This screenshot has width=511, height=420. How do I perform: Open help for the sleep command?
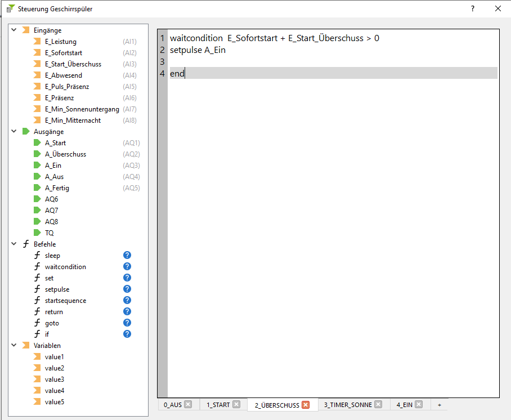pyautogui.click(x=127, y=256)
